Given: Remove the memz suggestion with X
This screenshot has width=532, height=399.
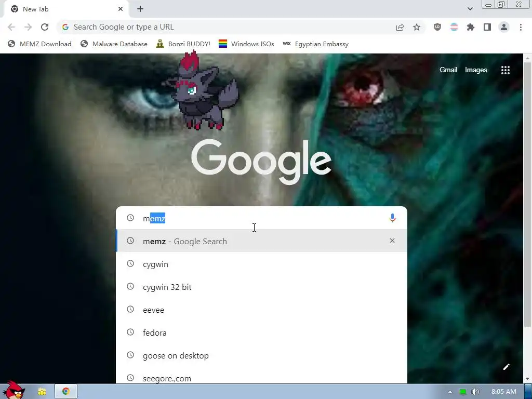Looking at the screenshot, I should tap(392, 241).
